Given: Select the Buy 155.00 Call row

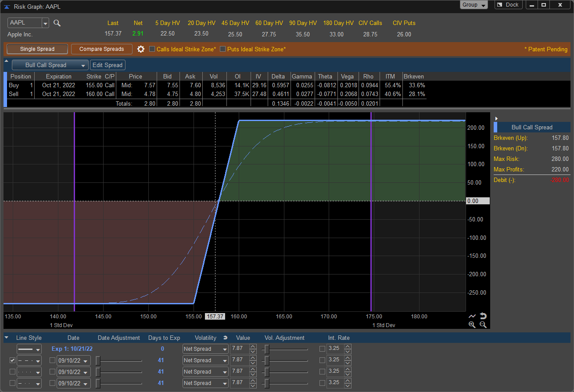Looking at the screenshot, I should [x=217, y=85].
